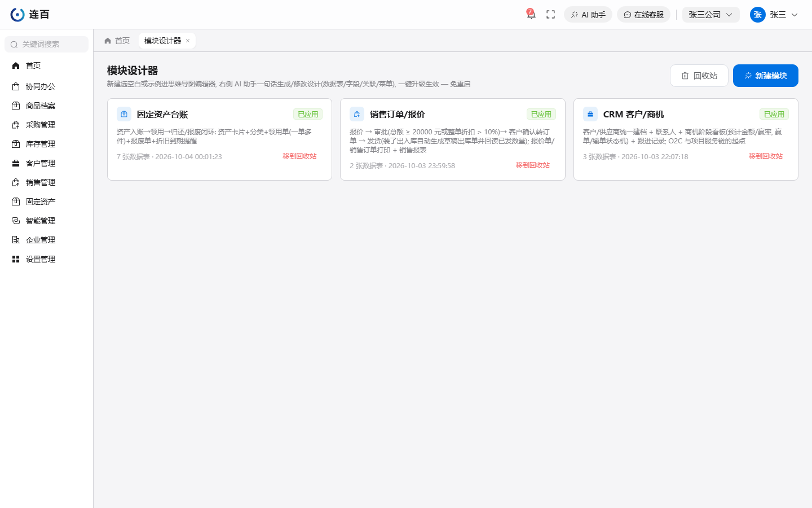Click the search magnifier icon
Image resolution: width=812 pixels, height=508 pixels.
[x=14, y=45]
